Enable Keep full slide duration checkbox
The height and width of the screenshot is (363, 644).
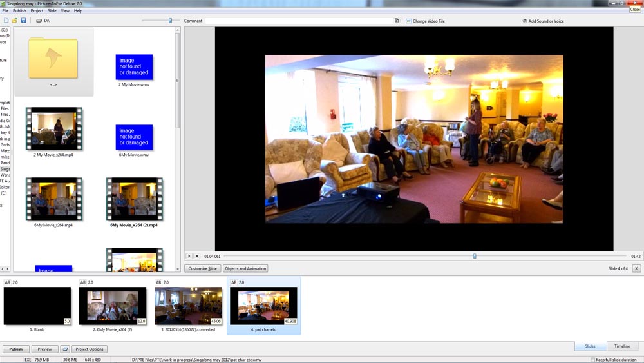click(x=592, y=360)
